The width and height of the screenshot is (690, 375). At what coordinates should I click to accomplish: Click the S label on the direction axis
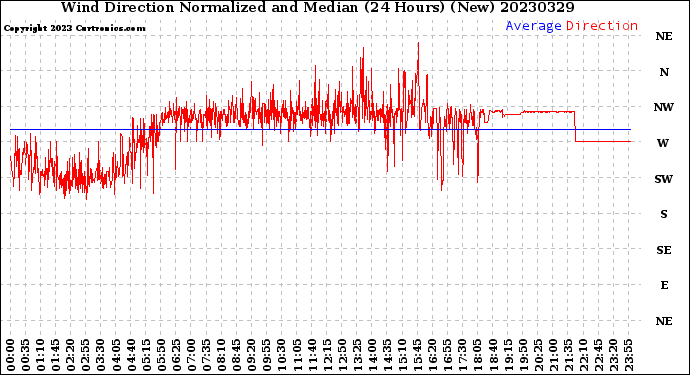click(664, 214)
